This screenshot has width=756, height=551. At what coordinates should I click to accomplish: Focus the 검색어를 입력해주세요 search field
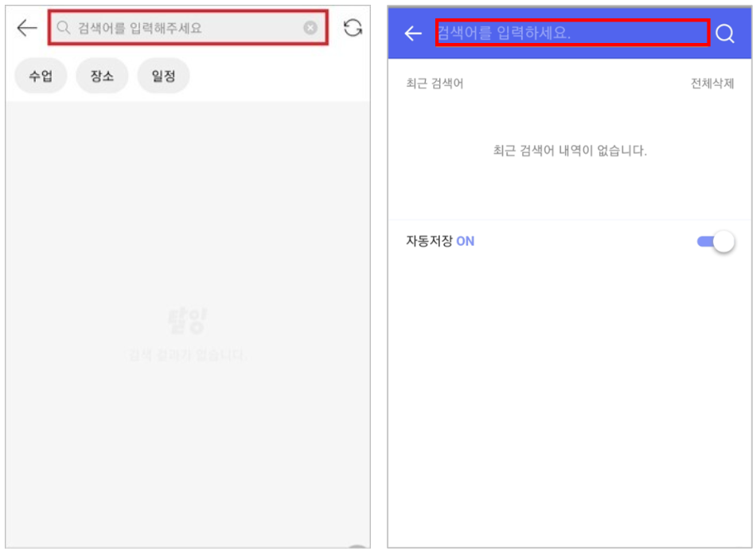click(188, 28)
